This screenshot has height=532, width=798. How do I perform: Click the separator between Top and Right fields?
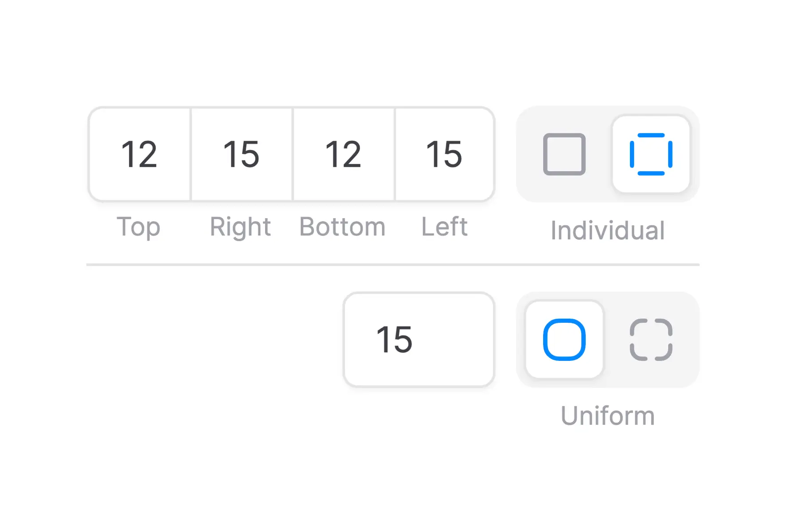point(191,154)
